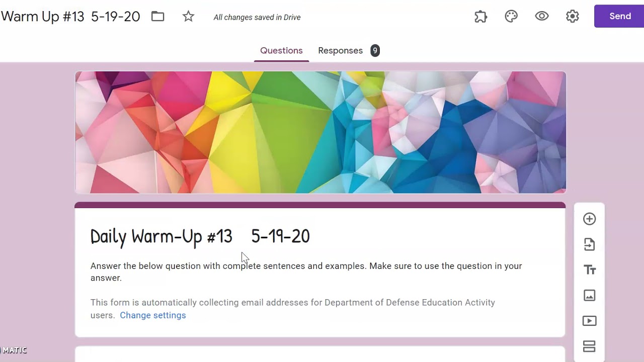644x362 pixels.
Task: Click the Warm Up #13 document name
Action: pyautogui.click(x=70, y=17)
